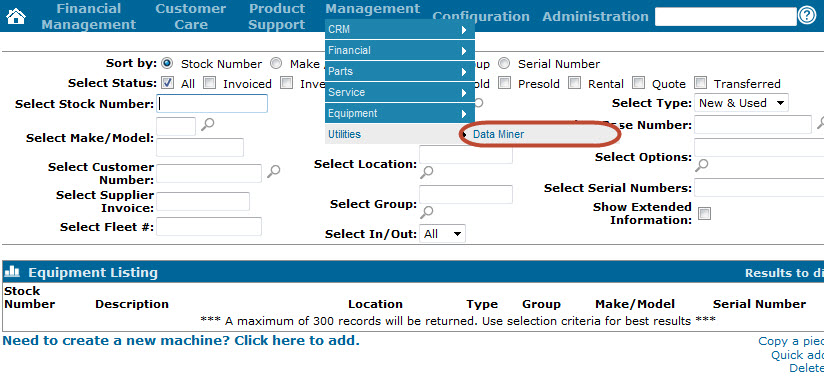Expand the CRM submenu
This screenshot has width=824, height=384.
(x=399, y=30)
